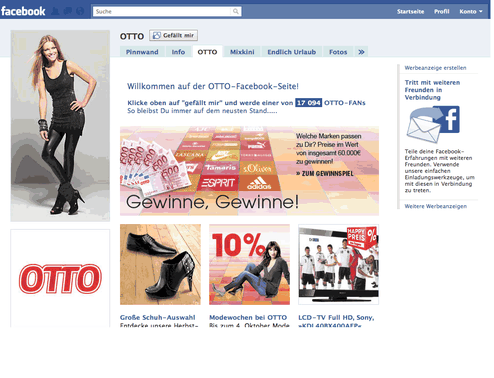Click the Facebook logo in the header
494x378 pixels.
[x=23, y=11]
